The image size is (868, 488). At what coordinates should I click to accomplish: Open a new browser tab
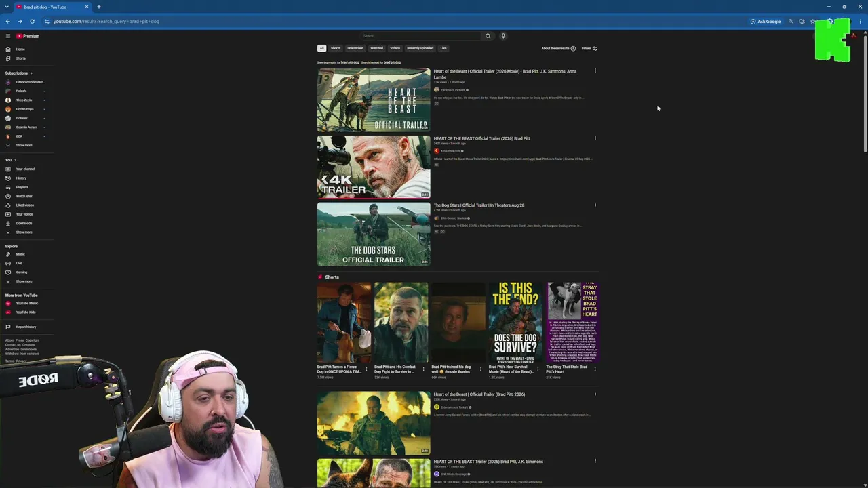click(98, 7)
